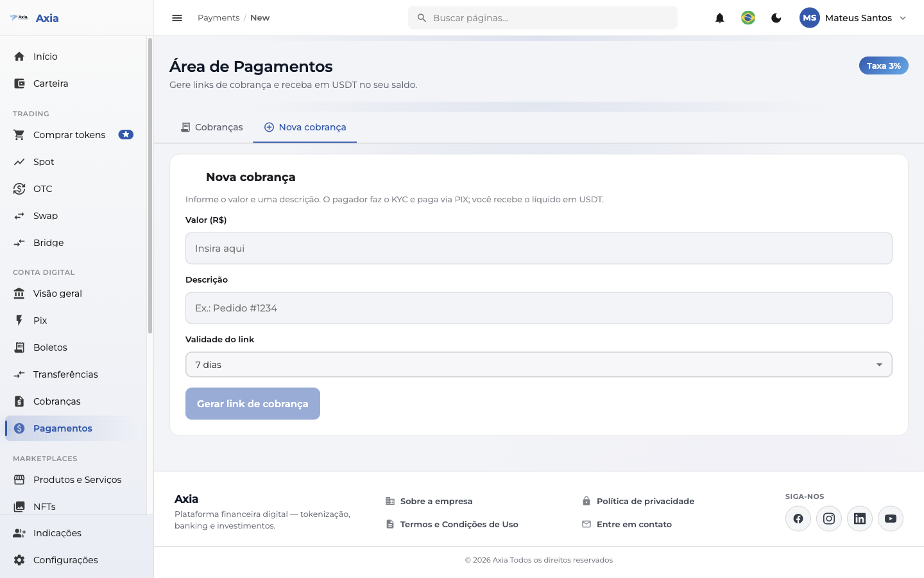Click the Gerar link de cobrança button
Screen dimensions: 924x578
click(253, 404)
